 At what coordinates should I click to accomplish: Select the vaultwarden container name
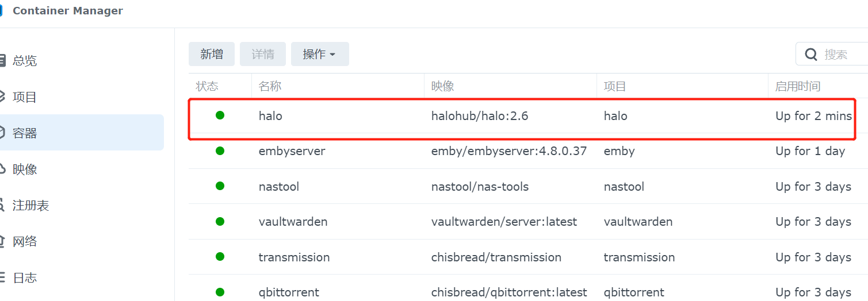click(293, 222)
